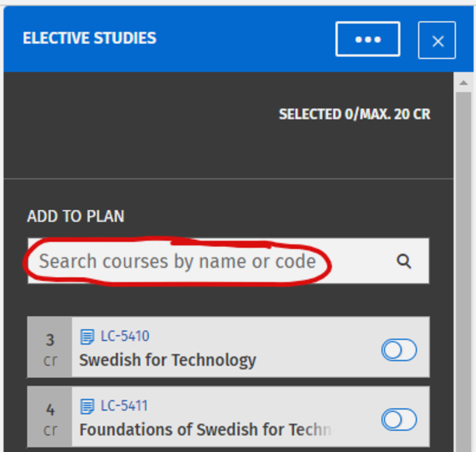Click the 4 cr credit badge

click(x=50, y=419)
